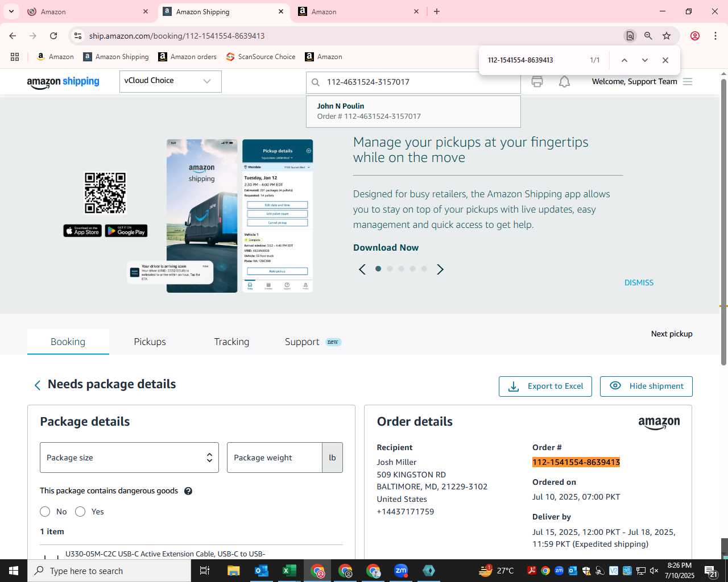This screenshot has height=582, width=728.
Task: Show the previous banner slide with left chevron
Action: click(x=362, y=269)
